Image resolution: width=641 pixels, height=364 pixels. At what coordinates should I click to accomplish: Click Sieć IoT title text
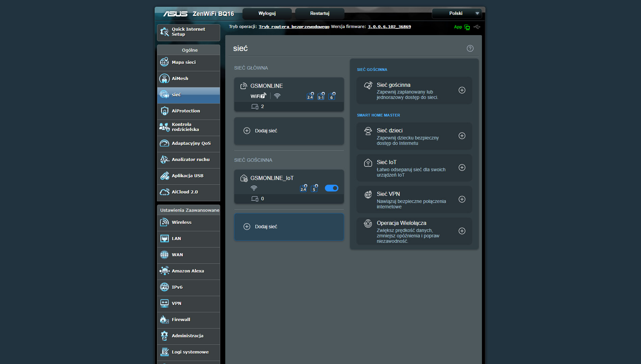[x=386, y=162]
